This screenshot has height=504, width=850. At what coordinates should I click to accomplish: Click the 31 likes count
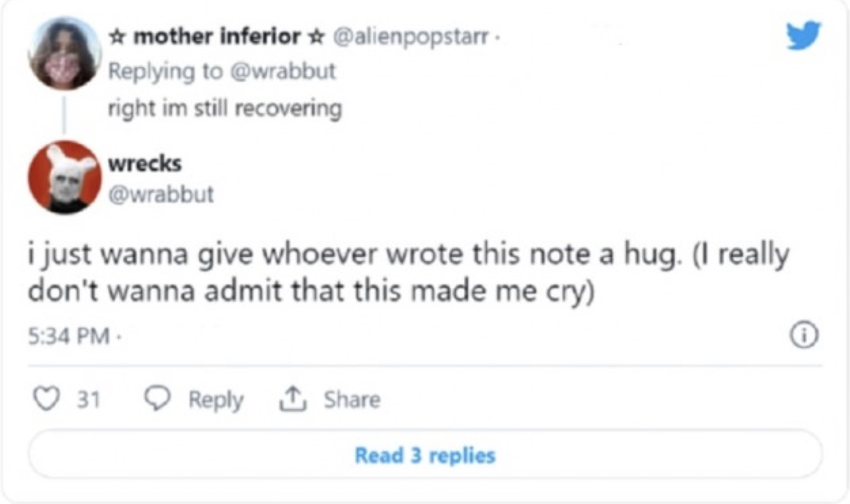click(89, 399)
